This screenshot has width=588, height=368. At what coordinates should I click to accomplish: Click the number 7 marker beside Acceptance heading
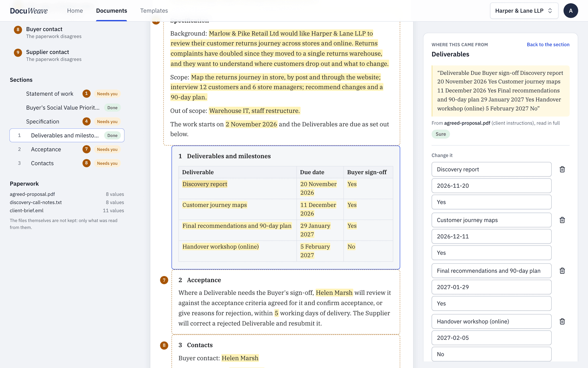click(x=164, y=280)
